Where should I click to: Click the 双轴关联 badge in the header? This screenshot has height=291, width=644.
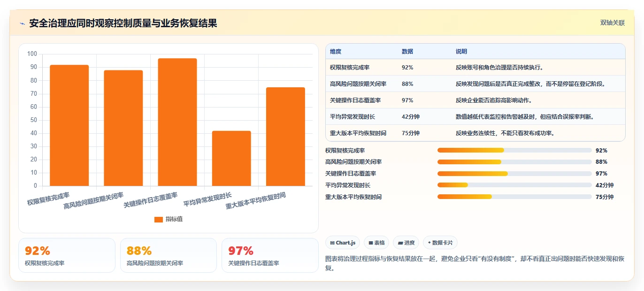tap(612, 23)
